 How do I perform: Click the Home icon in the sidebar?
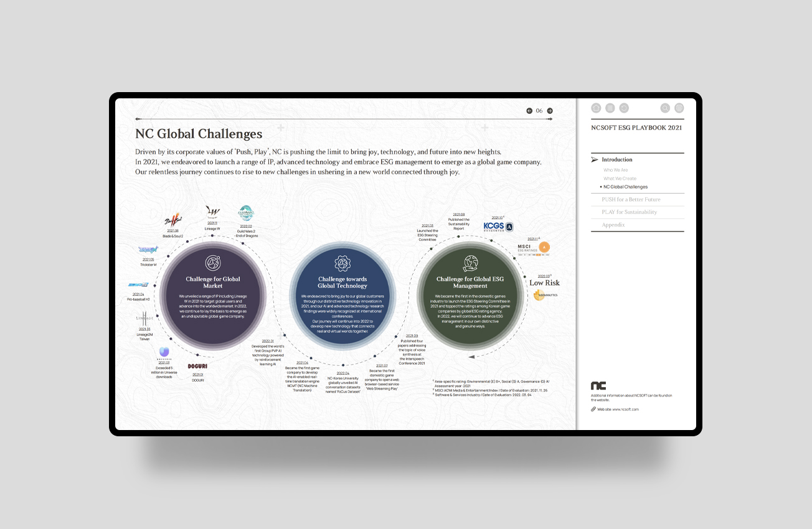point(596,108)
